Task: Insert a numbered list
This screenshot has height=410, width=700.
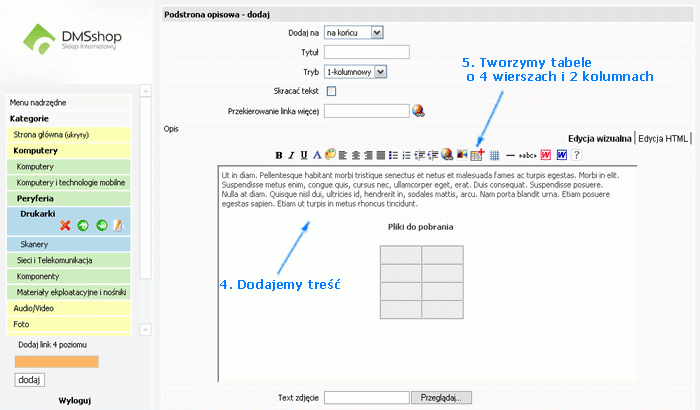Action: coord(406,155)
